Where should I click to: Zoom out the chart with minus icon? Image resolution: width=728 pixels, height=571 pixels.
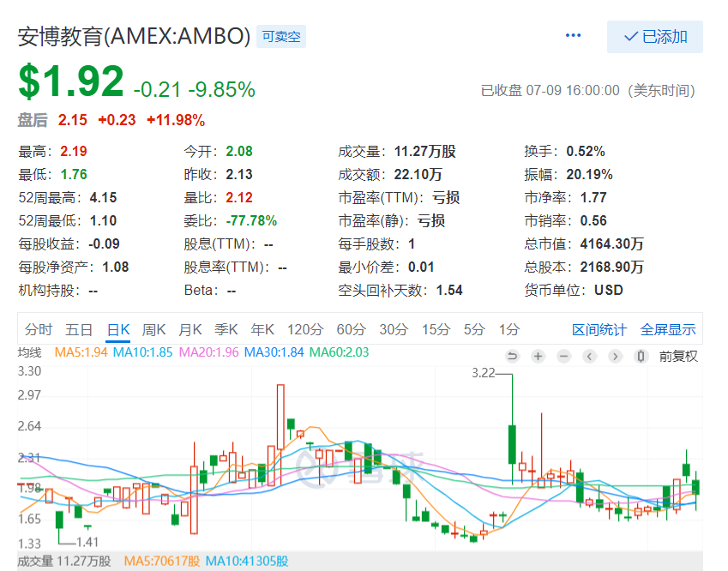click(x=563, y=356)
